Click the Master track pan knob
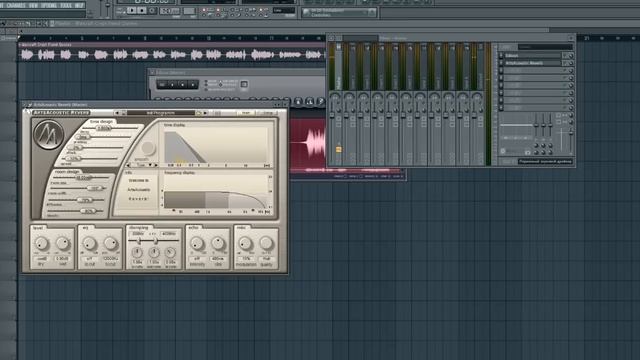Screen dimensions: 640x360 [x=336, y=98]
